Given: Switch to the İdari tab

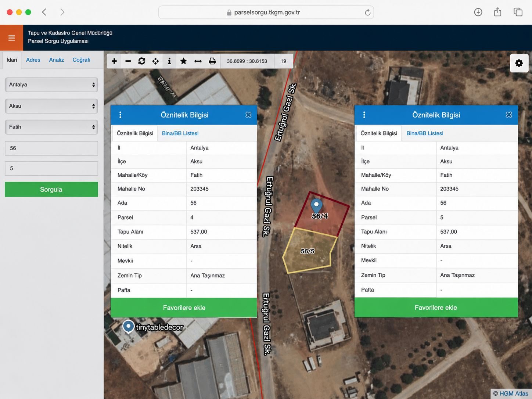Looking at the screenshot, I should click(x=12, y=60).
